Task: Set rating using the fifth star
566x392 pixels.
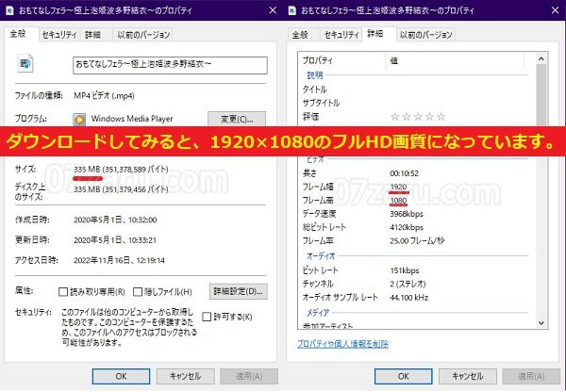Action: (x=441, y=117)
